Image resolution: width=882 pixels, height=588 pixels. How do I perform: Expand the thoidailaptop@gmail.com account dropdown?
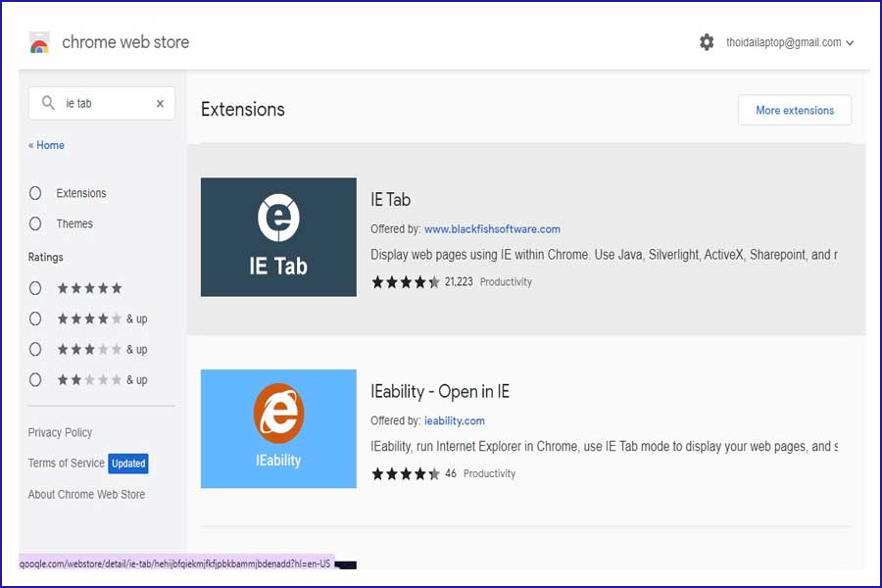[x=790, y=43]
